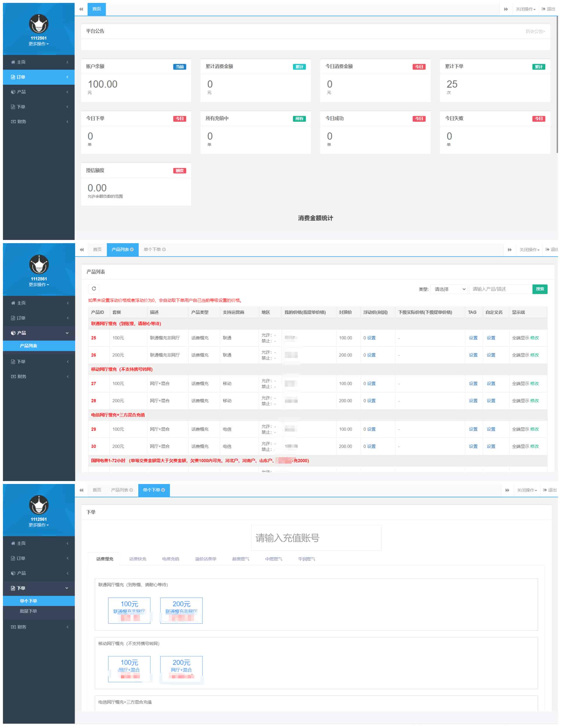Screen dimensions: 561x728
Task: Switch to the 电费充值 tab
Action: tap(170, 559)
